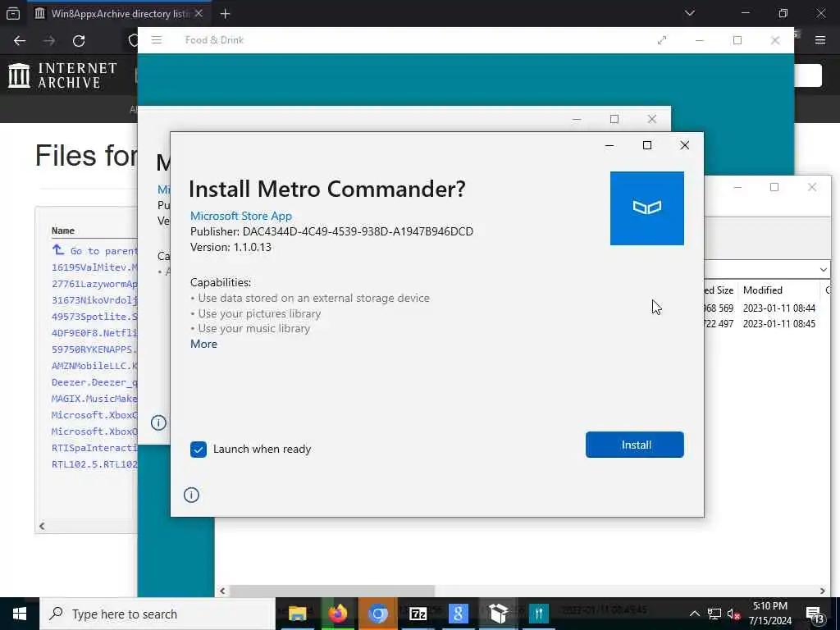The height and width of the screenshot is (630, 840).
Task: Sort 7-Zip list by Modified column
Action: click(763, 290)
